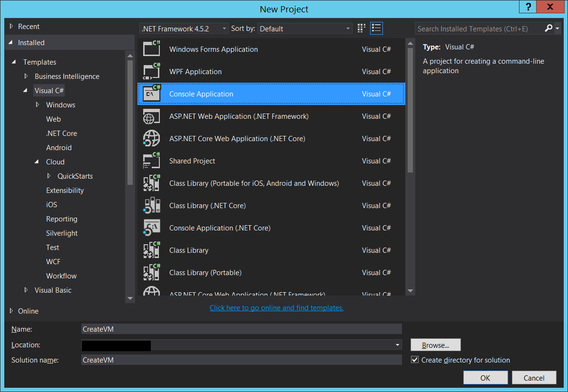568x392 pixels.
Task: Click the Shared Project label
Action: [192, 161]
